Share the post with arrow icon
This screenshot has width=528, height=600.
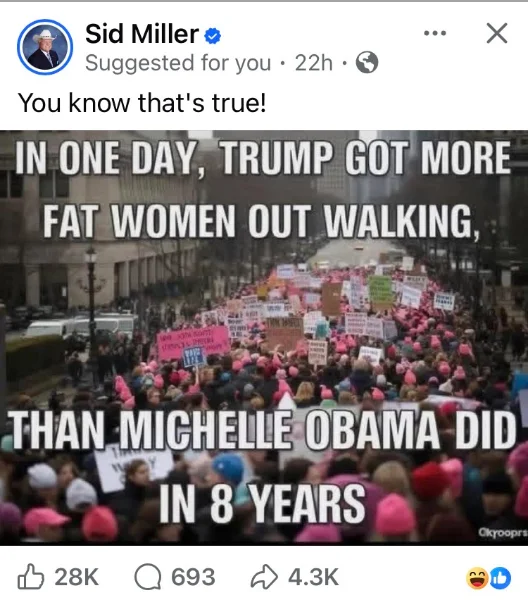pos(264,577)
